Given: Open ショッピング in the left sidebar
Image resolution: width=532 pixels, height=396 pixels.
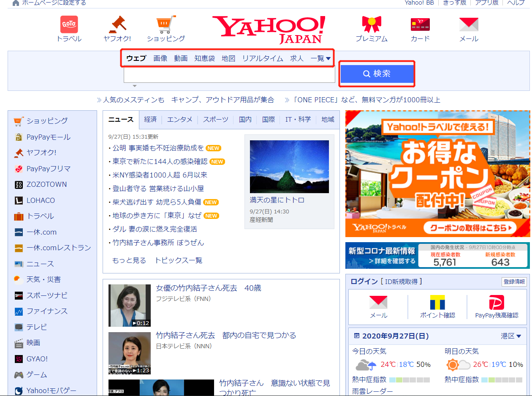Looking at the screenshot, I should (x=47, y=121).
